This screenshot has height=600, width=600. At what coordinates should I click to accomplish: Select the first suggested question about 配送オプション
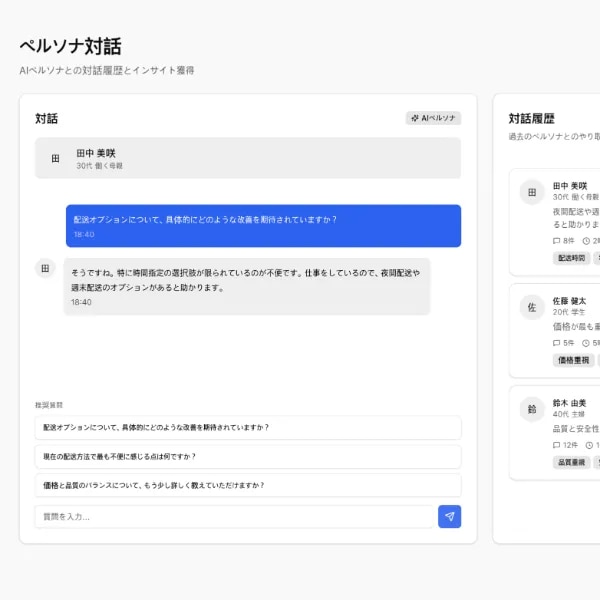[x=248, y=427]
